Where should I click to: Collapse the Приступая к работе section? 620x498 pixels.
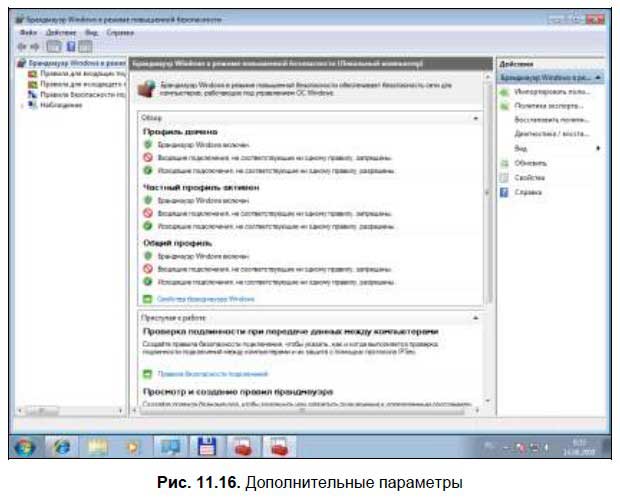(x=475, y=318)
